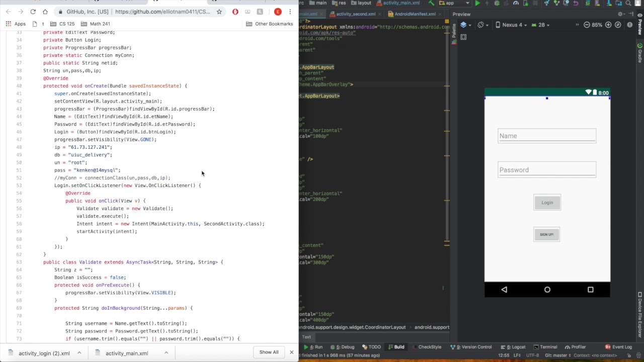
Task: Tap the Android back navigation icon
Action: click(504, 290)
